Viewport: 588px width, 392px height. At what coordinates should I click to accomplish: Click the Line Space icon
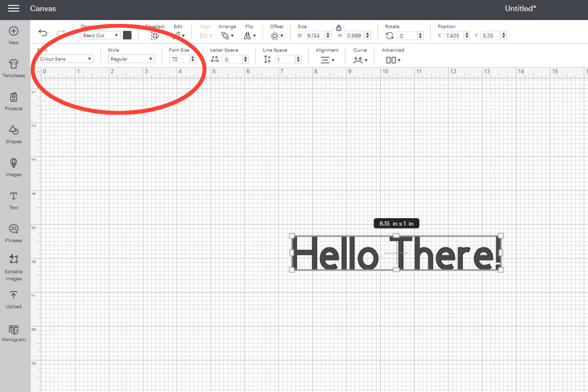[267, 59]
